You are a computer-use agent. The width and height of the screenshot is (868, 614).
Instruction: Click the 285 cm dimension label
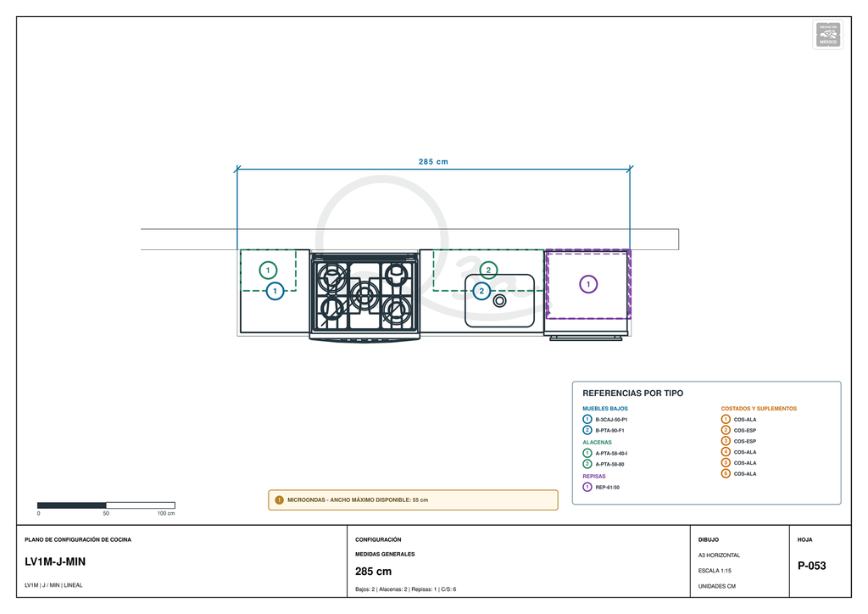[x=433, y=162]
